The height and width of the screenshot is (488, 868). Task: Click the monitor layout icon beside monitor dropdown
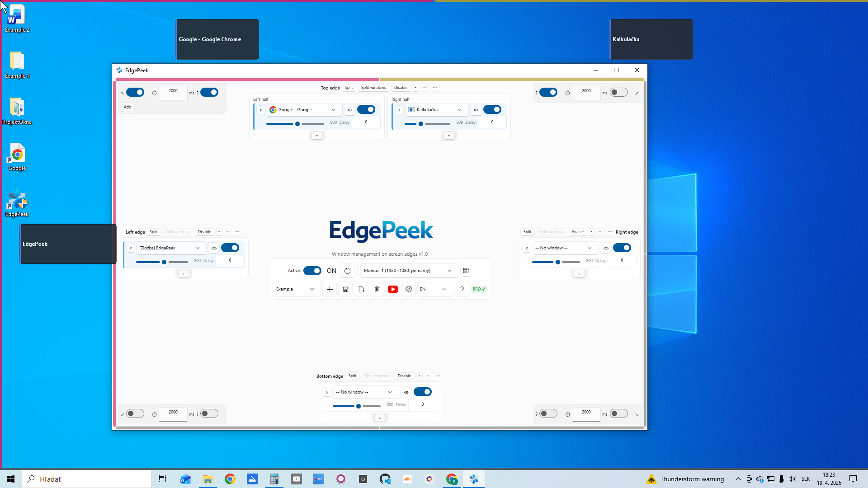tap(466, 271)
